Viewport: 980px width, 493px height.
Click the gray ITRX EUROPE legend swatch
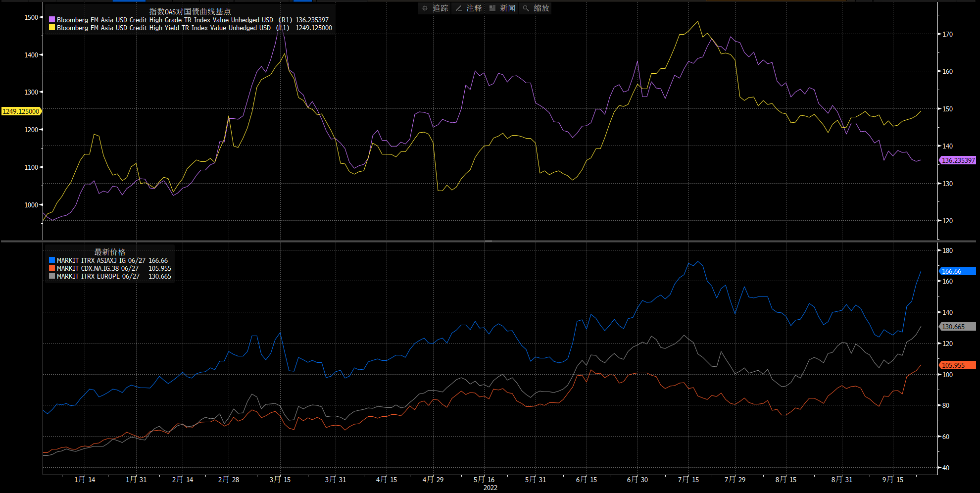click(x=52, y=276)
